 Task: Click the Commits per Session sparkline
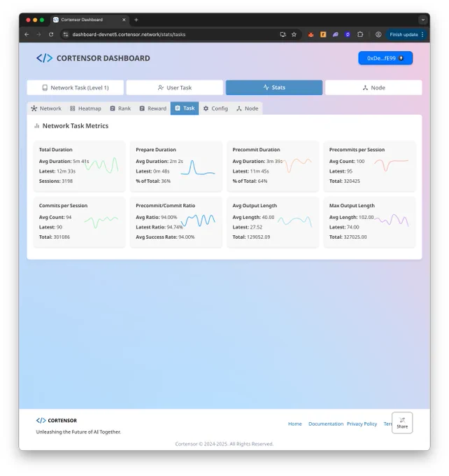(x=101, y=222)
